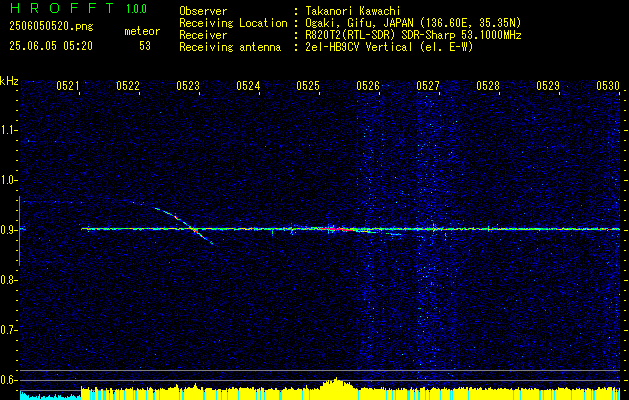
Task: Click the 0527 time marker
Action: [x=428, y=85]
